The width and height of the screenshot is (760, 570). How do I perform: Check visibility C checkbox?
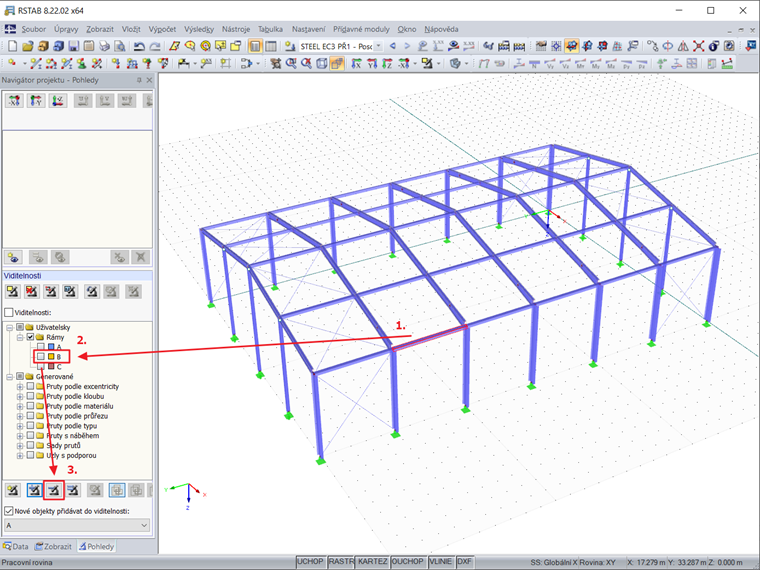[x=41, y=366]
